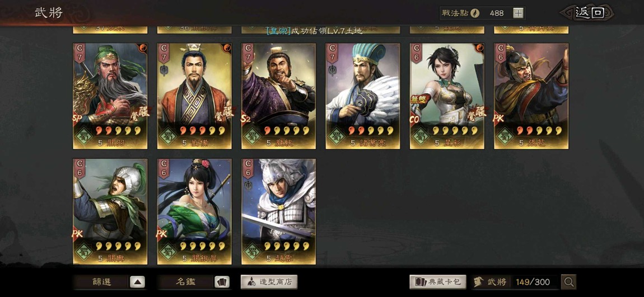Open the magnifier search icon next to 149/300
This screenshot has height=297, width=644.
(x=569, y=282)
